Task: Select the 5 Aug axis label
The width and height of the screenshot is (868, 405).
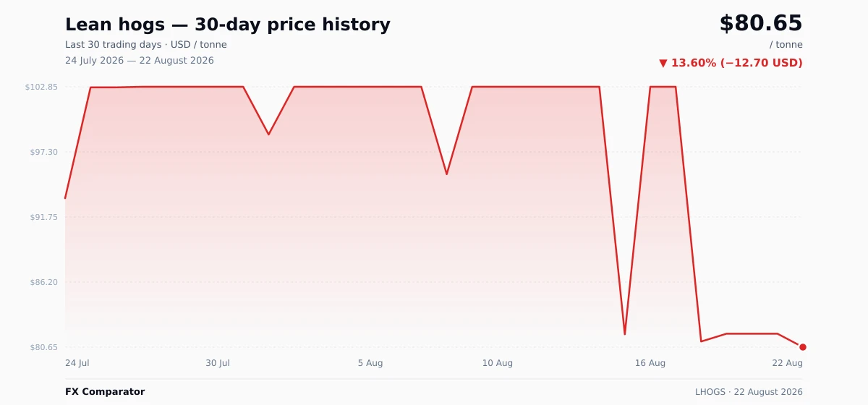Action: [x=370, y=363]
